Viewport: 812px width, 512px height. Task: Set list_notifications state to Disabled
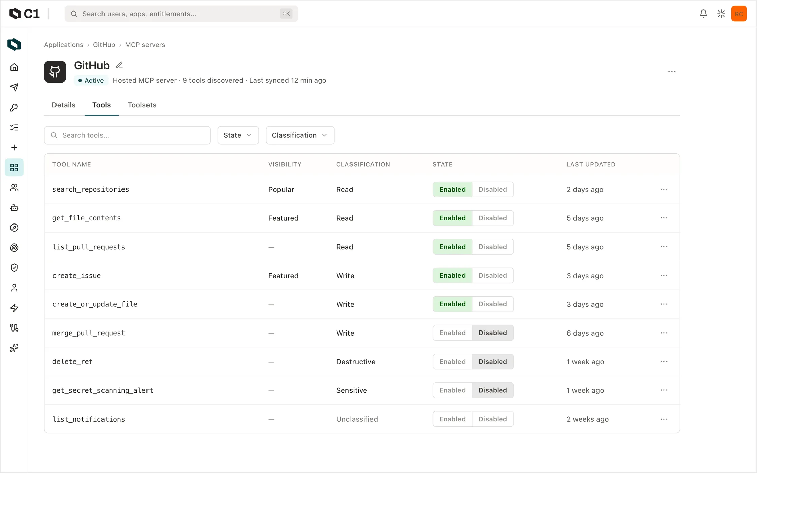493,419
